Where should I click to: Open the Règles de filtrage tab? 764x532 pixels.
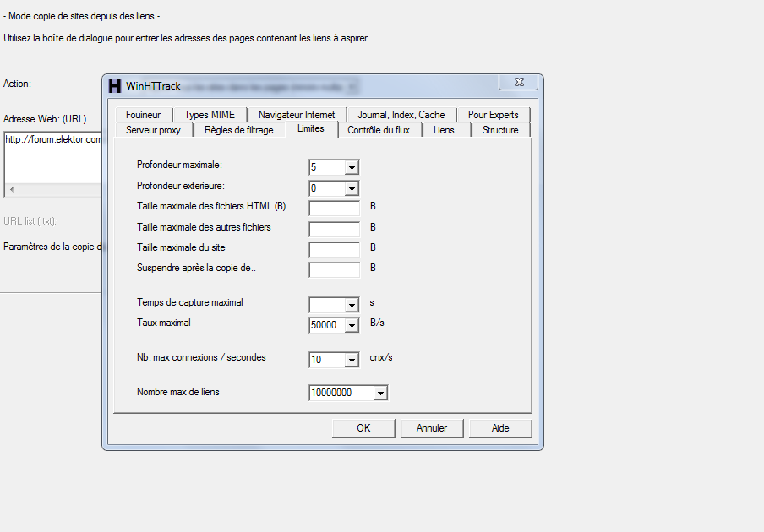point(239,130)
